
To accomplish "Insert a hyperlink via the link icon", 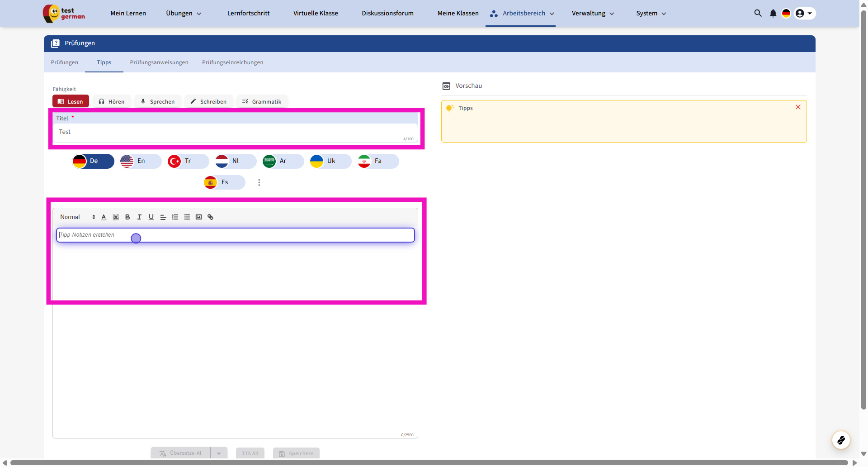I will click(x=211, y=217).
